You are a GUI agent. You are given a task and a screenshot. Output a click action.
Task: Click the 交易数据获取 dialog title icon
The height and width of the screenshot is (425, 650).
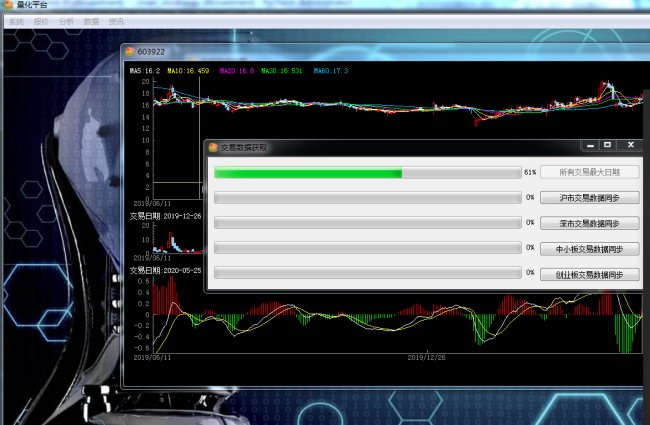click(213, 147)
